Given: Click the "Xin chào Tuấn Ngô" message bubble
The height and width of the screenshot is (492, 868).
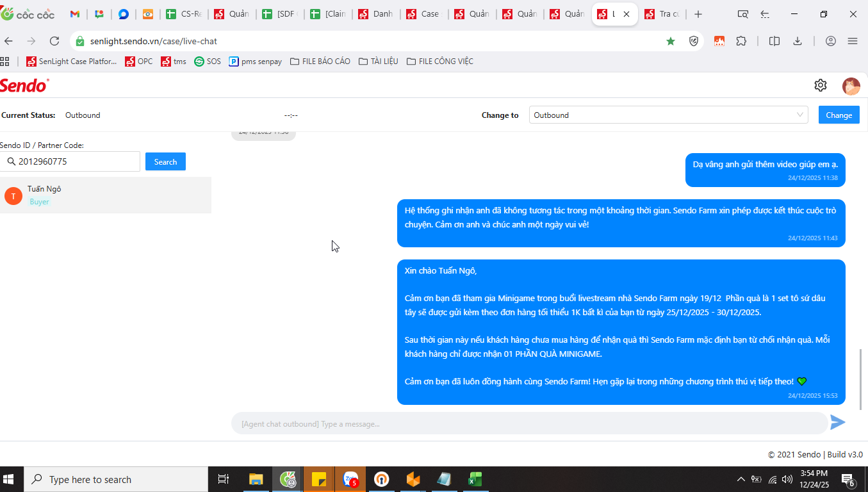Looking at the screenshot, I should (x=621, y=332).
